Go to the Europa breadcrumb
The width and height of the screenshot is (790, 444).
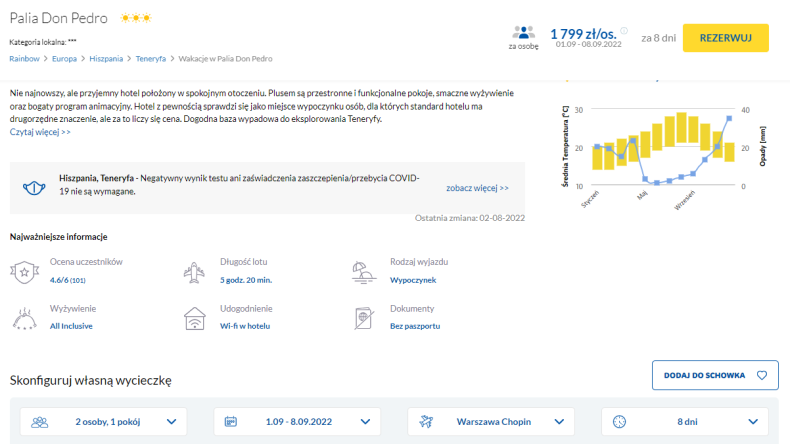64,58
